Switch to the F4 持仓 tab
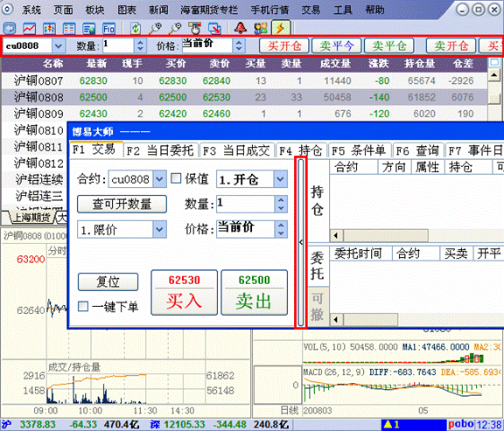Image resolution: width=504 pixels, height=431 pixels. 301,150
